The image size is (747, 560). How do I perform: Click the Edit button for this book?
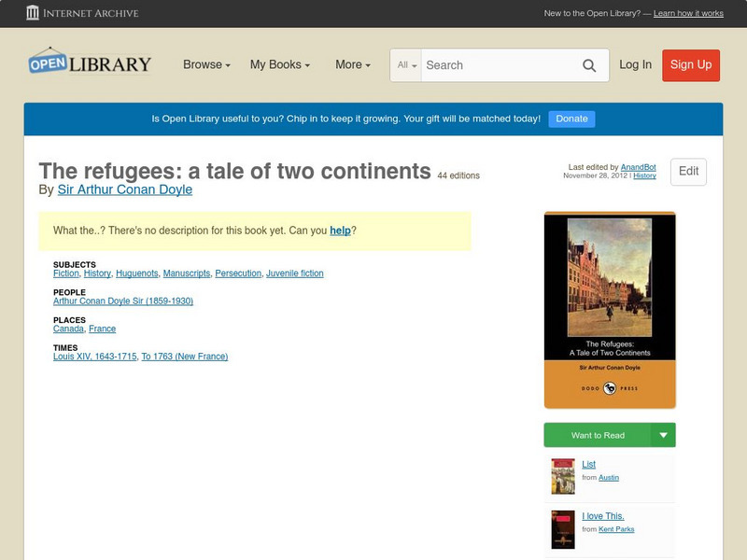688,172
